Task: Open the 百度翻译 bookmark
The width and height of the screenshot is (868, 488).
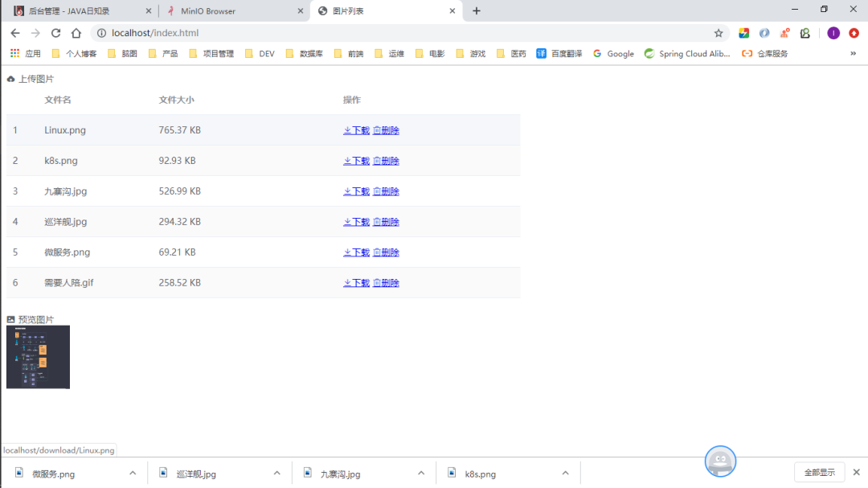Action: tap(559, 54)
